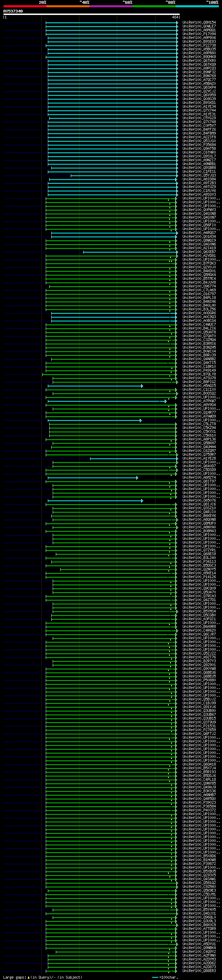Screen dimensions: 222x980
Task: Select the UniRef100_A9SGV3 label
Action: point(199,194)
